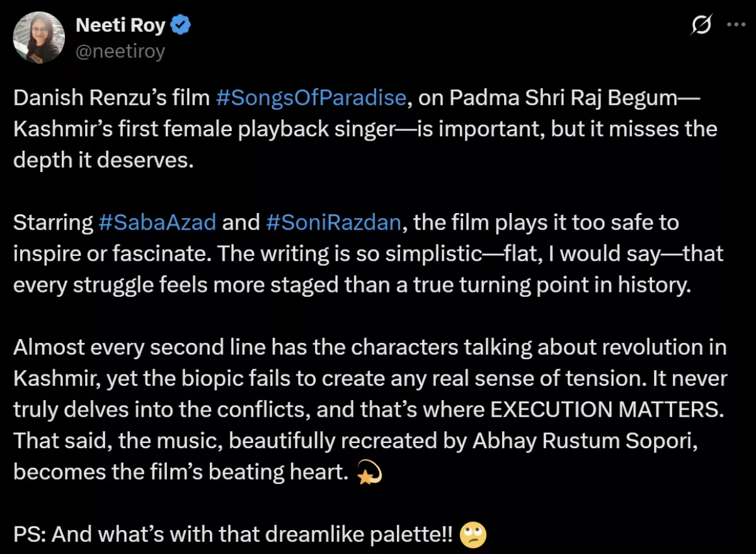Click the blue verified badge
Screen dimensions: 756x554
click(x=182, y=25)
